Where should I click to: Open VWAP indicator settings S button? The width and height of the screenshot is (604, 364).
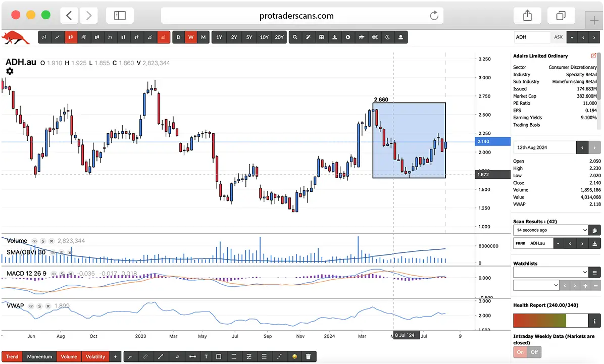tap(40, 306)
